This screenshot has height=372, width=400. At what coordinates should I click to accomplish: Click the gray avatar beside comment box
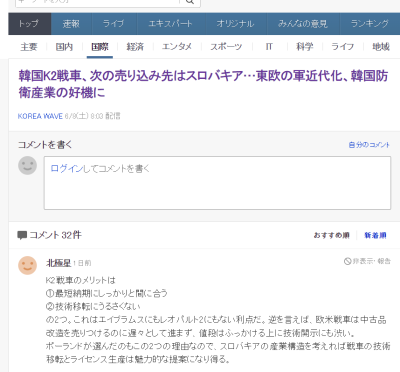(27, 165)
